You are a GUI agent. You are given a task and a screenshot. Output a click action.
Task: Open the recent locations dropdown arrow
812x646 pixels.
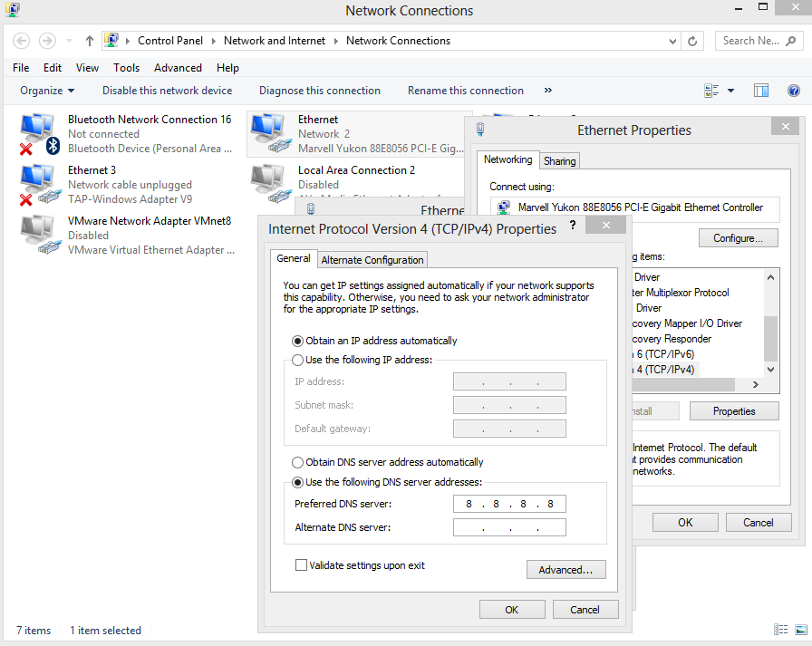(x=69, y=41)
